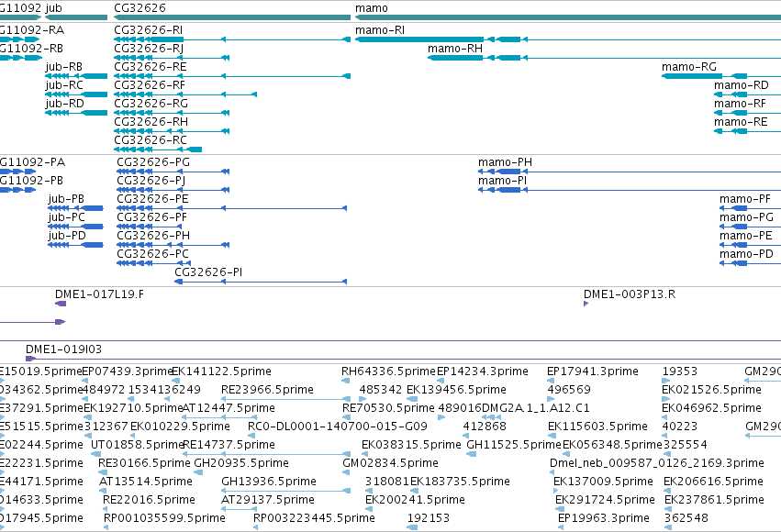This screenshot has width=781, height=532.
Task: Click the DME1-003P13.R BAC end feature
Action: coord(630,294)
